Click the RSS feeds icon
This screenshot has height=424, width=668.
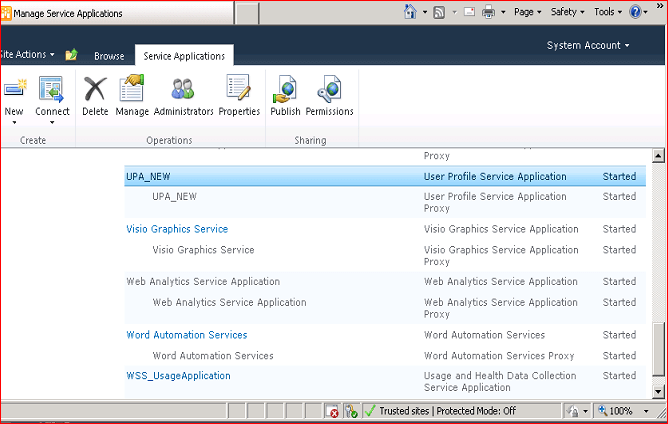coord(439,12)
